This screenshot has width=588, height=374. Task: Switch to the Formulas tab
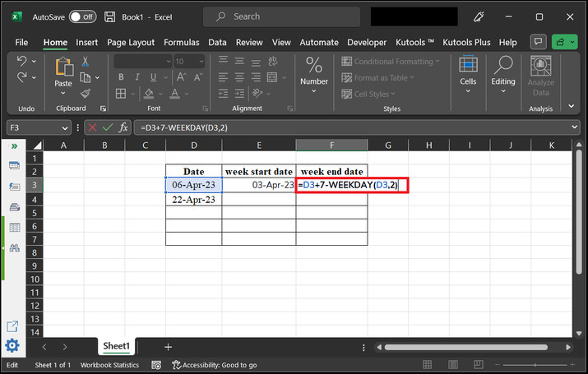[182, 43]
